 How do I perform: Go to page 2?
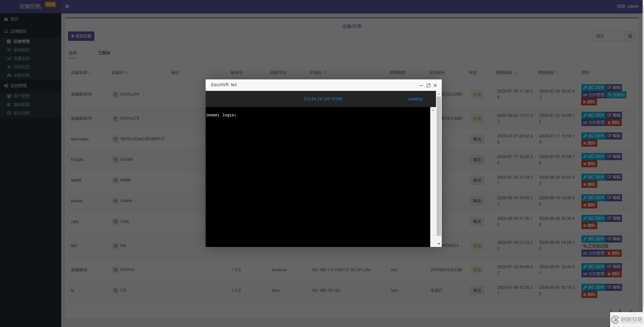620,311
